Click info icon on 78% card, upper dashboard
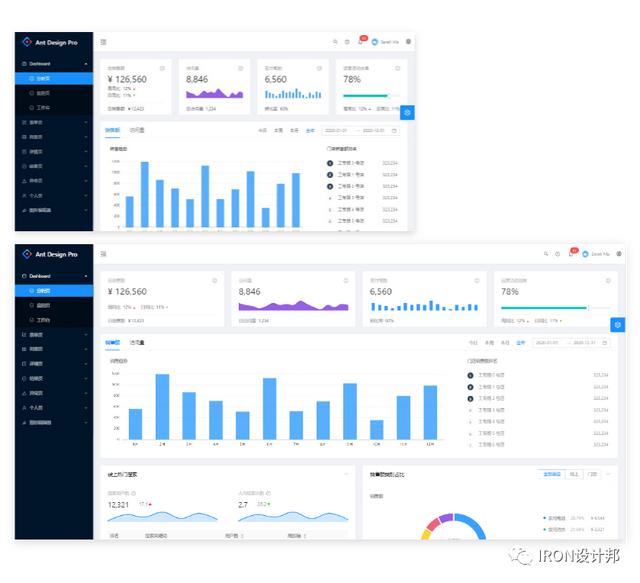 pos(398,68)
